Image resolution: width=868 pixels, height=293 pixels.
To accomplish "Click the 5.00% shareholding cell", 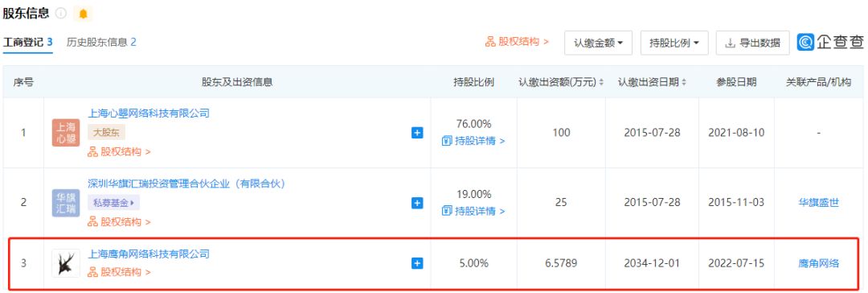I will (473, 263).
